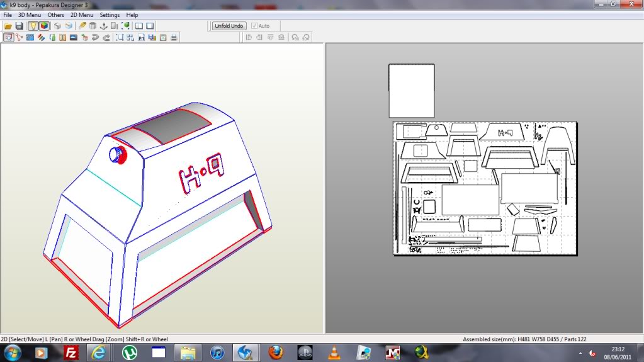Click the 2D Select/Move status bar hint
Screen dimensions: 644x362
[x=84, y=339]
